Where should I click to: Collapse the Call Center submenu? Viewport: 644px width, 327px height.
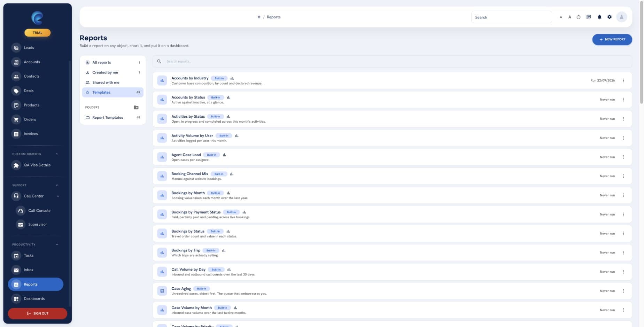pyautogui.click(x=58, y=196)
